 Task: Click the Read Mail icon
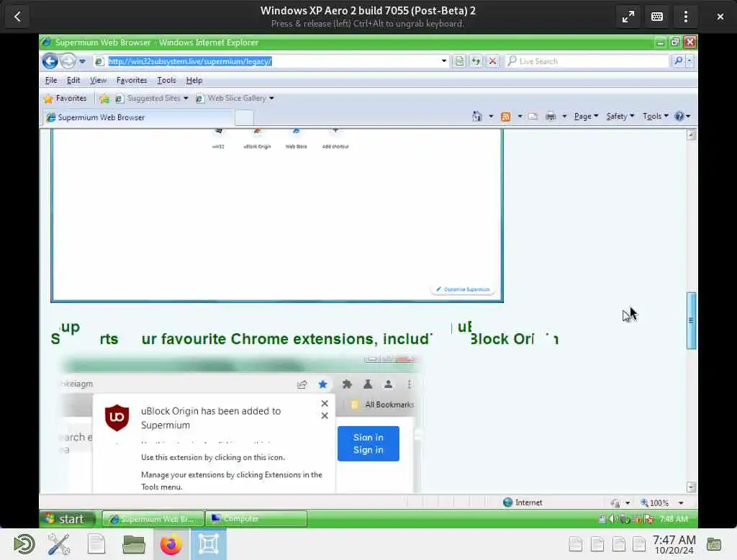coord(533,116)
